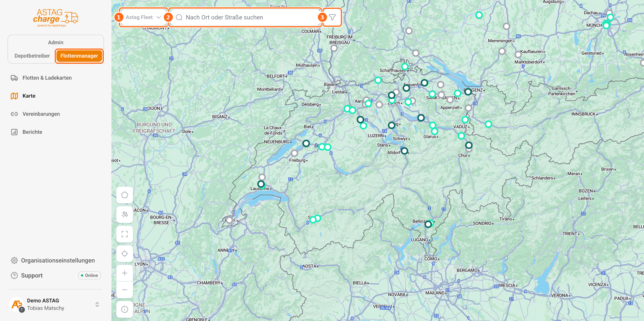
Task: Open the filter funnel icon
Action: tap(332, 17)
